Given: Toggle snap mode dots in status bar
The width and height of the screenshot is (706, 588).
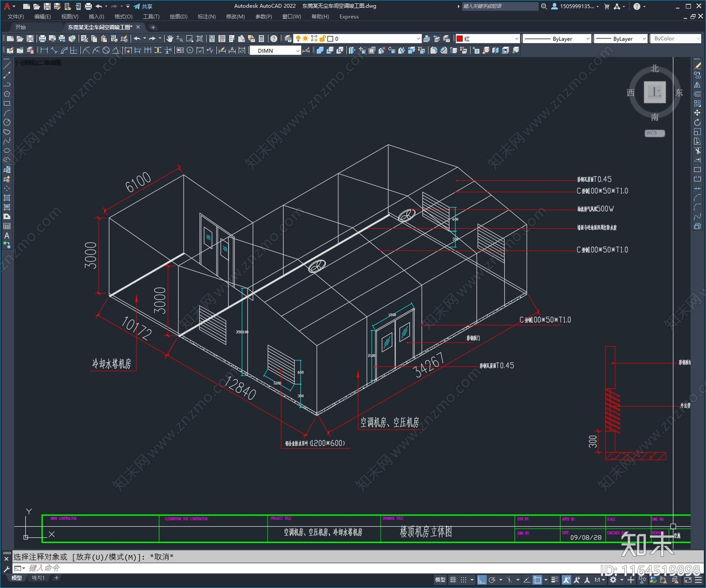Looking at the screenshot, I should (x=463, y=580).
